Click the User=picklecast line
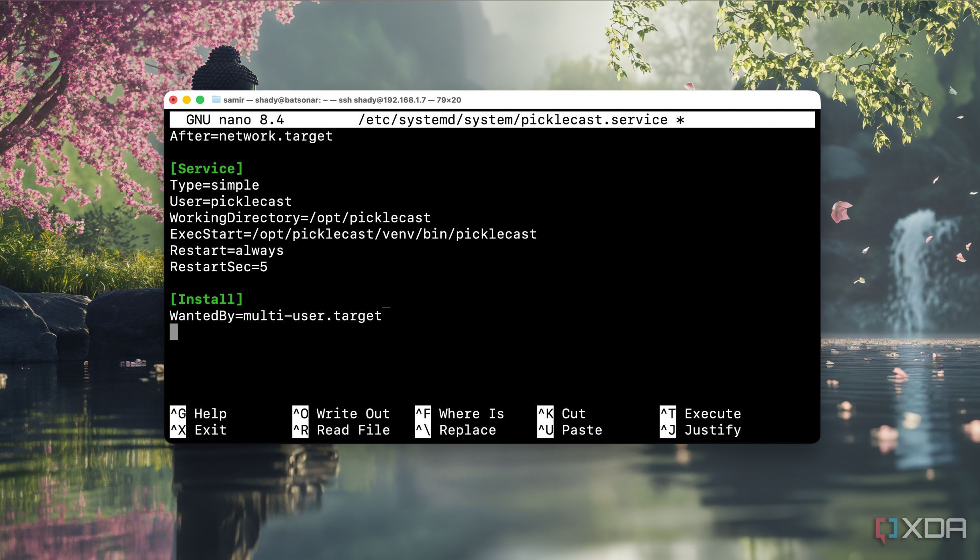Viewport: 980px width, 560px height. [x=231, y=202]
